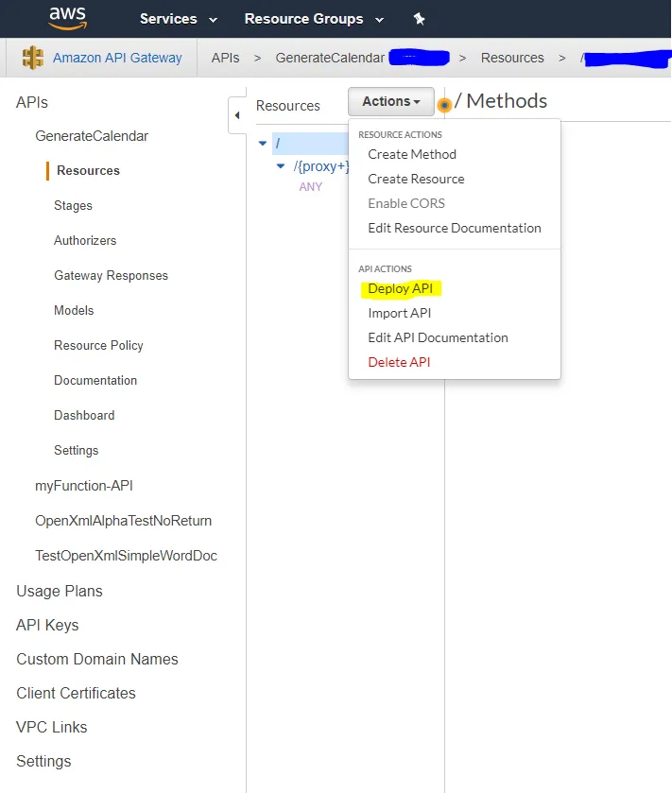
Task: Collapse the /{proxy+} resource arrow
Action: click(x=281, y=166)
